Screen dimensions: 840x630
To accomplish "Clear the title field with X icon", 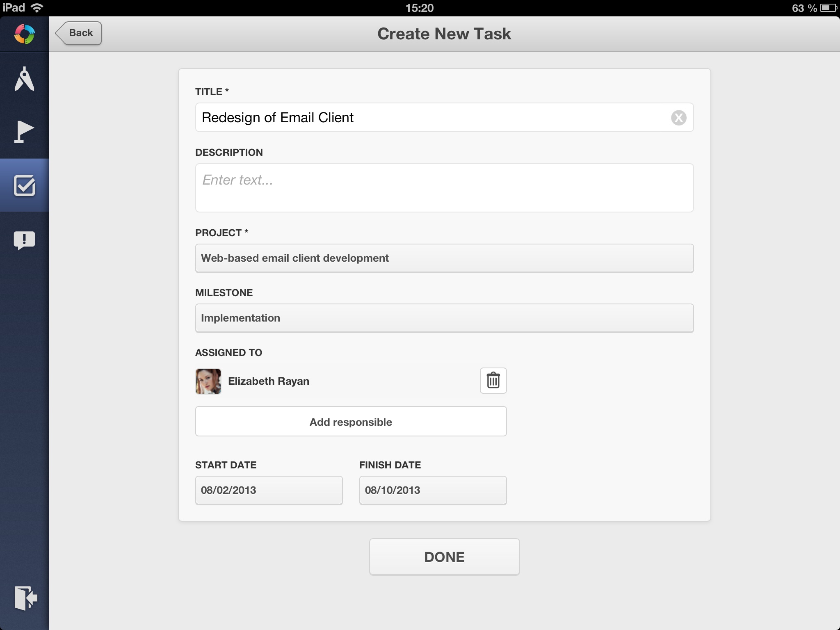I will click(x=678, y=118).
